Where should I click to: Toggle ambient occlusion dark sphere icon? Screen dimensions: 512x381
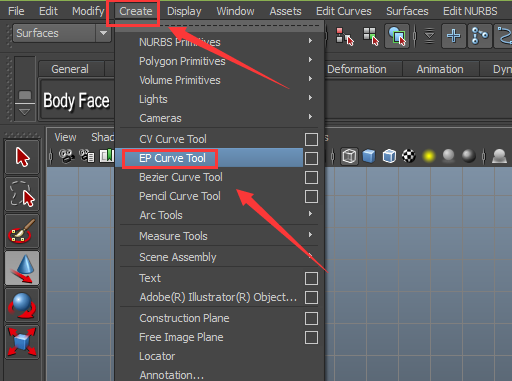pyautogui.click(x=469, y=156)
